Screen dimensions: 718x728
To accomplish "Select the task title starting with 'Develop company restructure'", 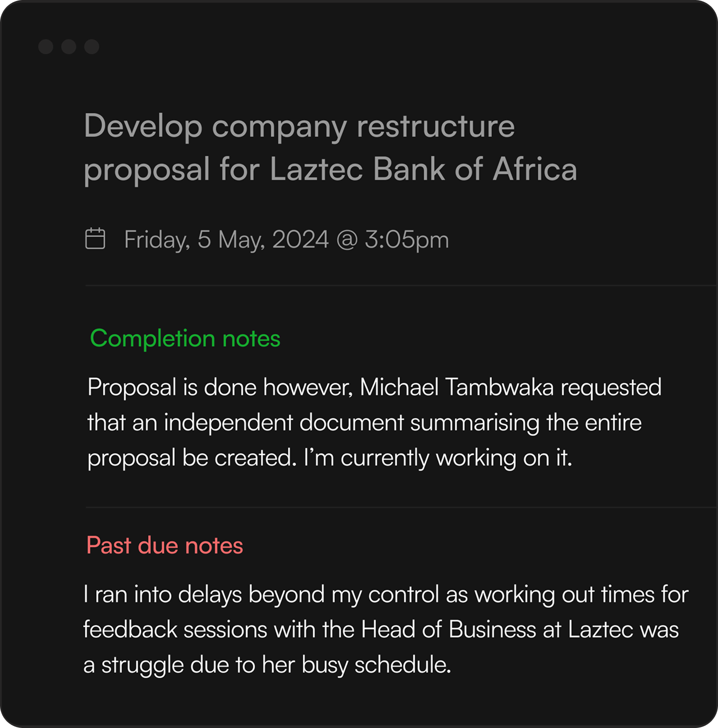I will tap(299, 127).
